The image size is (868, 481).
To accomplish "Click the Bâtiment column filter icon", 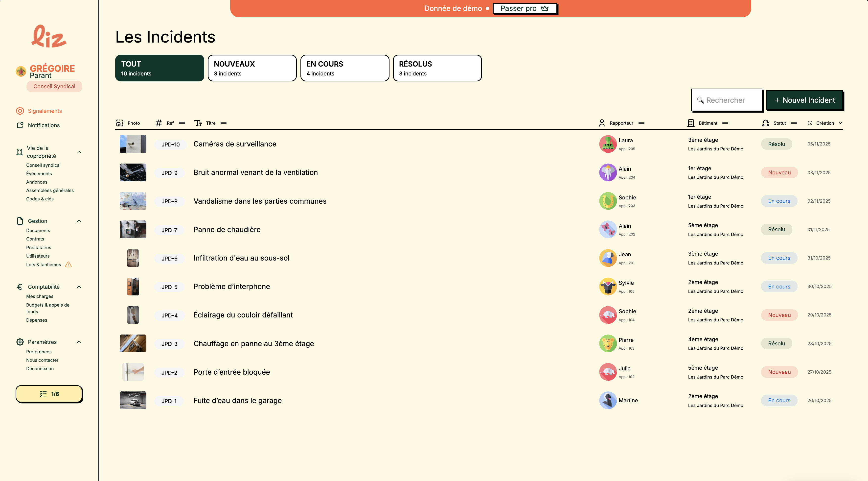I will 725,123.
